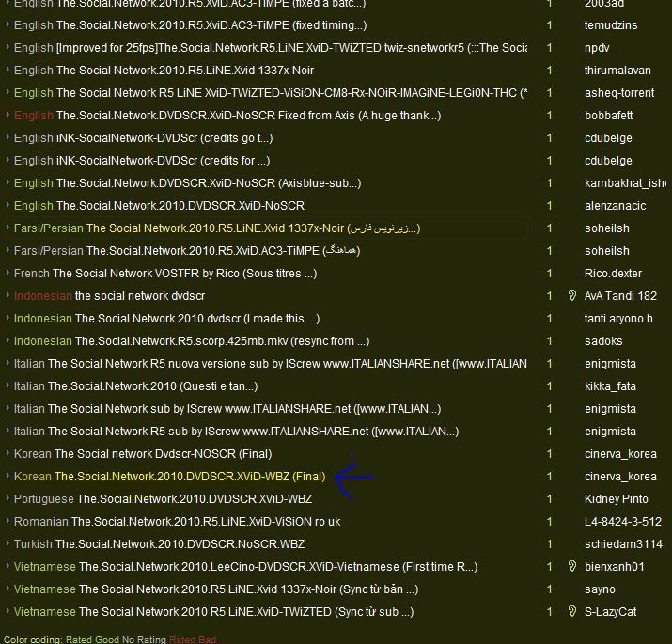Screen dimensions: 672x644
Task: Open Italian R5 nuova versione sub by IScrew
Action: tap(271, 364)
